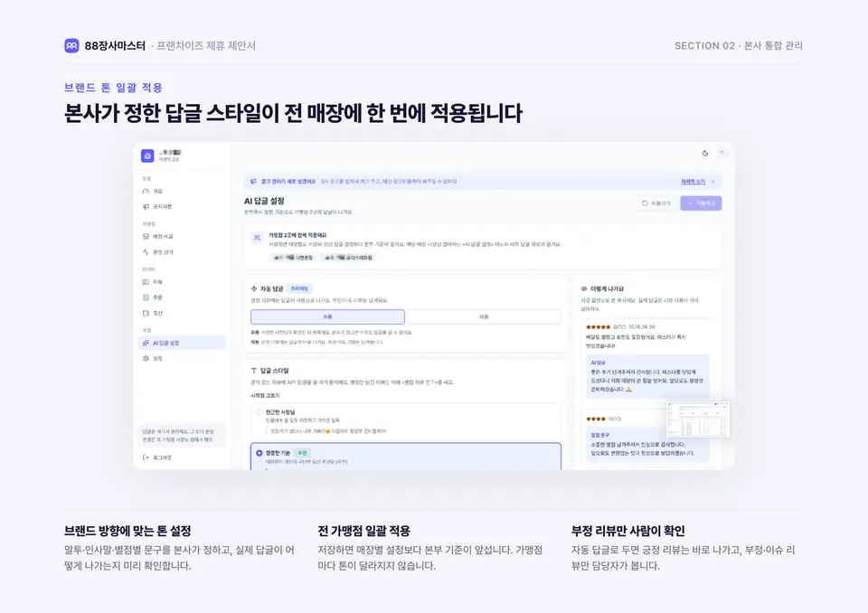The image size is (868, 613).
Task: Click the 부정 리뷰만 사람이 확인 heading
Action: [627, 531]
